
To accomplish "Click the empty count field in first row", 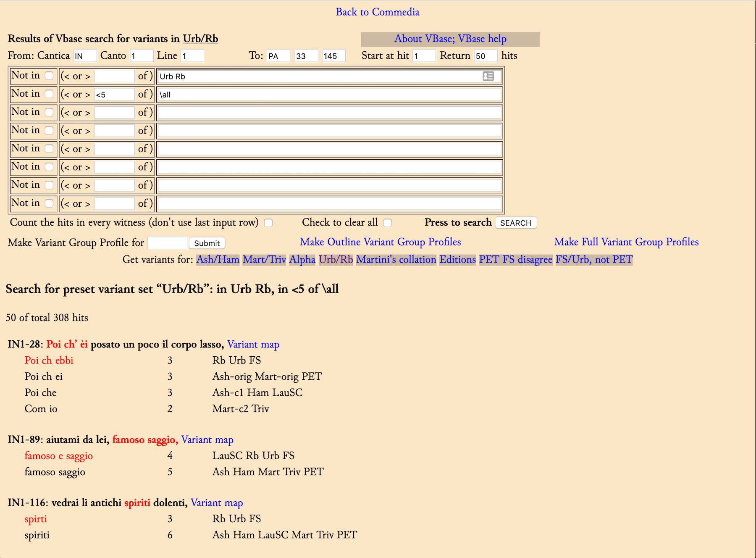I will point(114,76).
